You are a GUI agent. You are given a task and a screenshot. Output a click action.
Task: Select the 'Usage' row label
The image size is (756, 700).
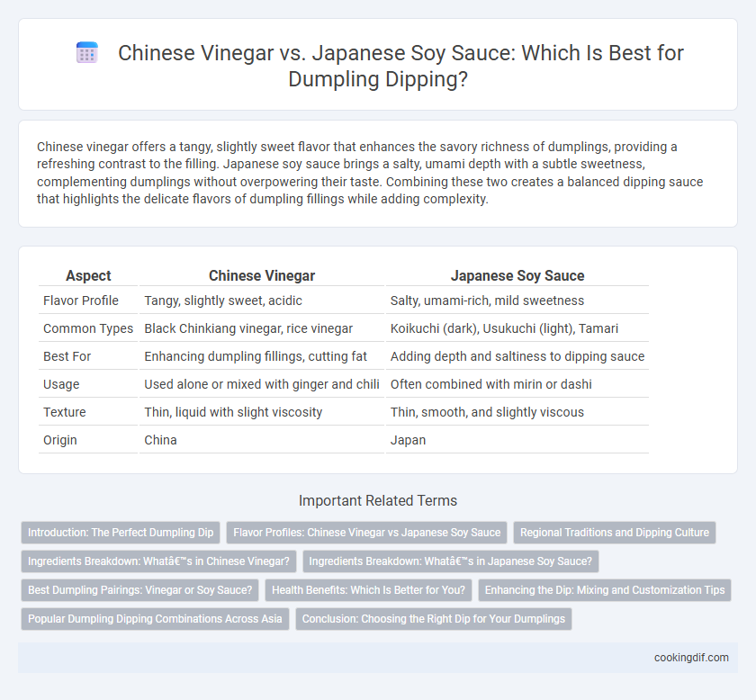(x=61, y=384)
